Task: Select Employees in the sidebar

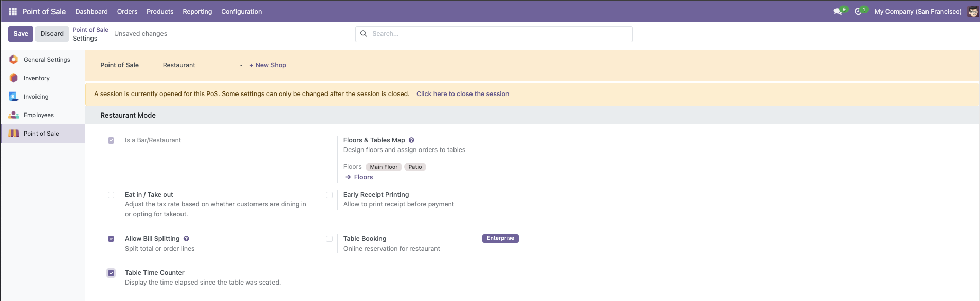Action: point(43,115)
